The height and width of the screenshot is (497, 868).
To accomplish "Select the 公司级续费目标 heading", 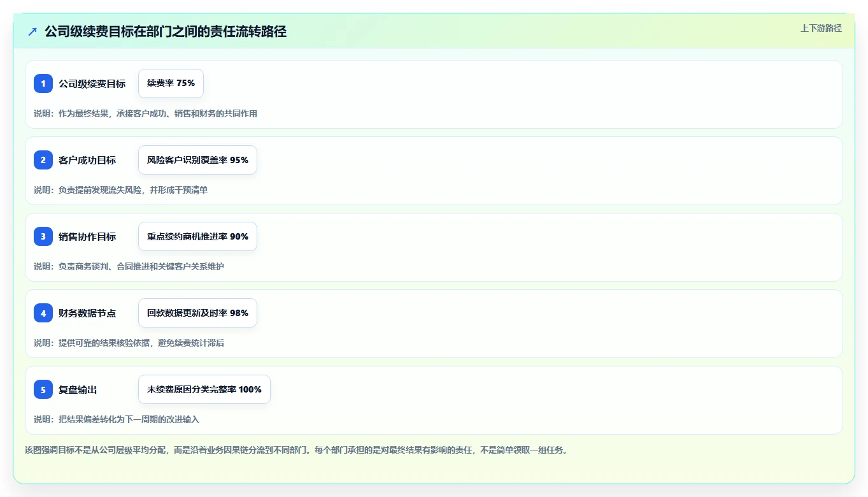I will [92, 83].
